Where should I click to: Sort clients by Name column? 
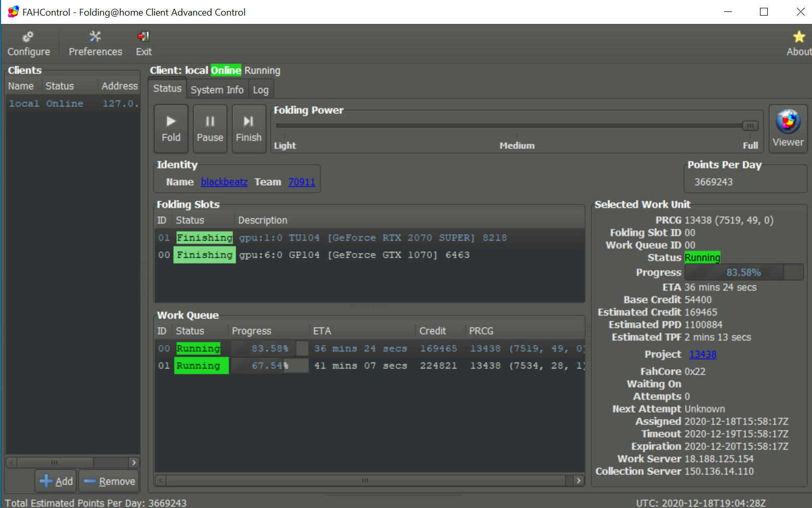coord(23,86)
